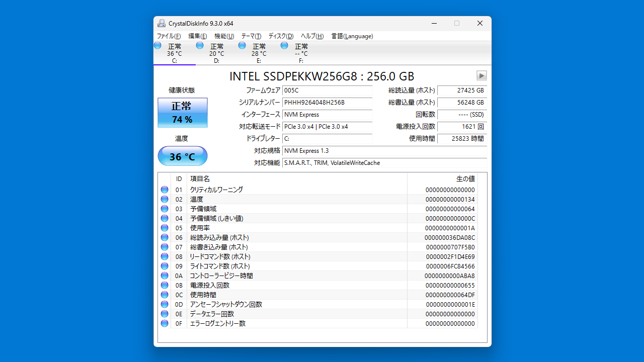The width and height of the screenshot is (644, 362).
Task: Click the 正常 74 % health status button
Action: [x=182, y=112]
